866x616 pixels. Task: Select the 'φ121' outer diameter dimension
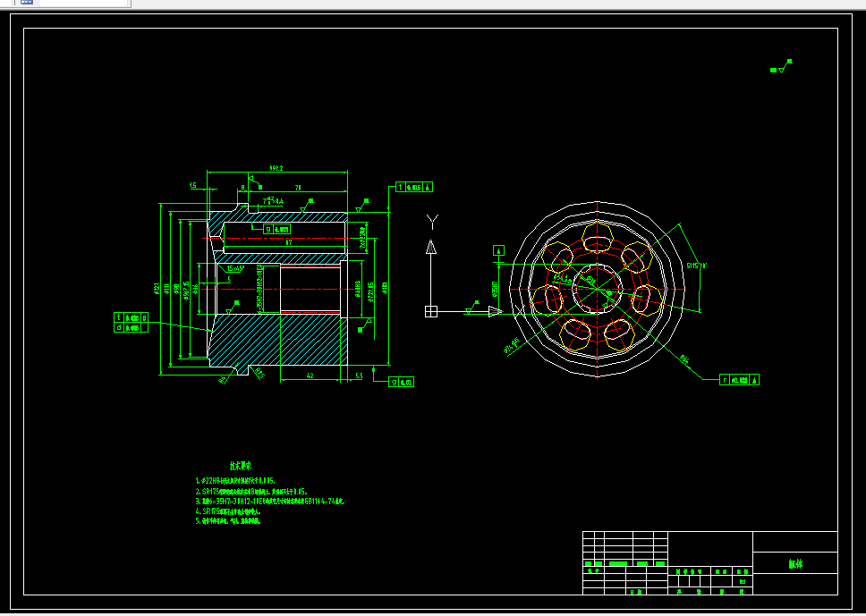(x=157, y=289)
